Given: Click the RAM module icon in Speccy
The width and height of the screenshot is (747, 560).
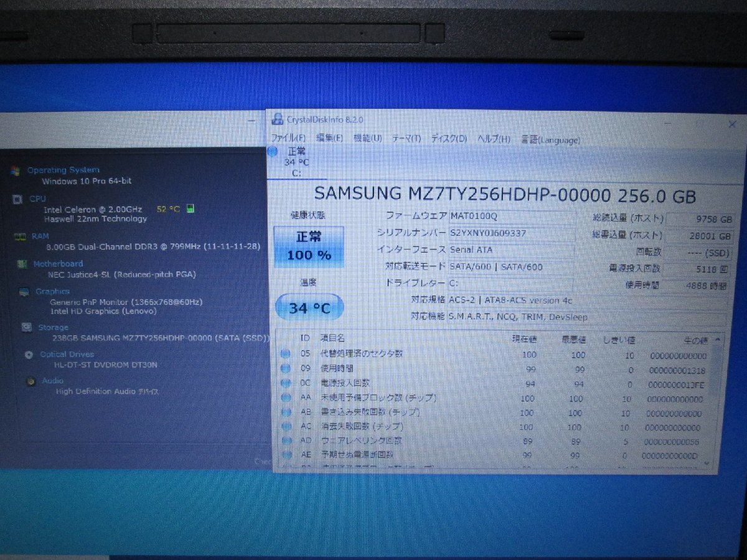Looking at the screenshot, I should coord(19,236).
